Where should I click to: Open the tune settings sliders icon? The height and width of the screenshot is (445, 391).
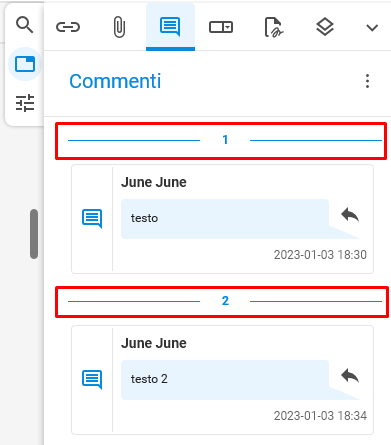click(x=25, y=103)
